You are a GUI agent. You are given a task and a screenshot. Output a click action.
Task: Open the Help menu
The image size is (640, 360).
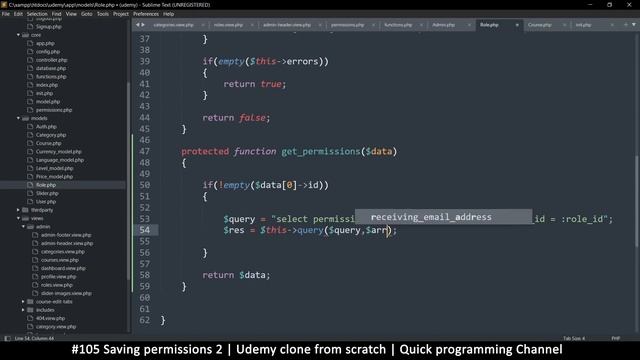click(169, 14)
